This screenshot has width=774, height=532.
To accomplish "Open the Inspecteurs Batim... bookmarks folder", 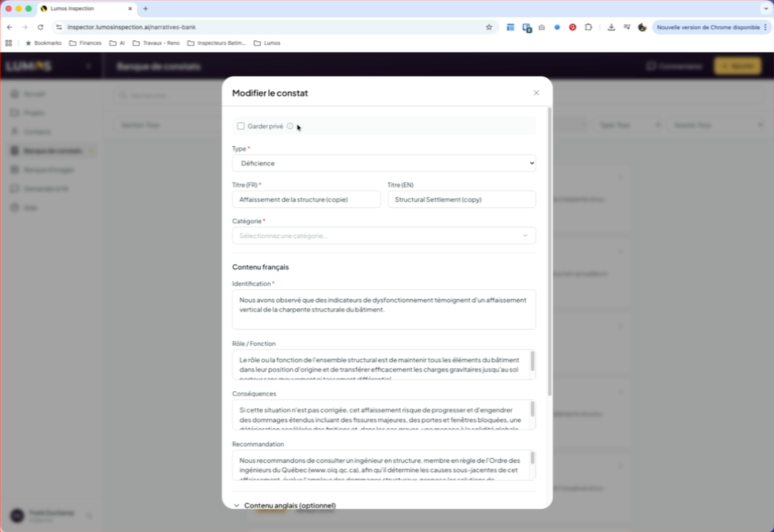I will pyautogui.click(x=216, y=43).
